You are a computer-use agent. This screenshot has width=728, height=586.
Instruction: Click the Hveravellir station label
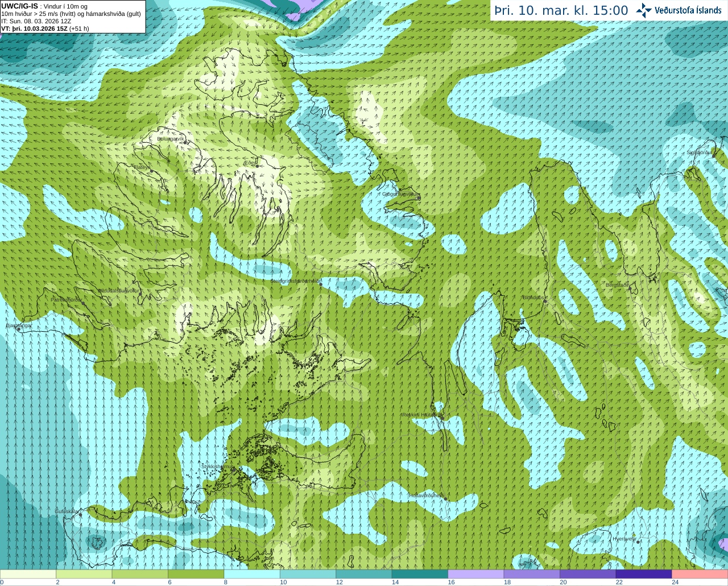tap(624, 539)
